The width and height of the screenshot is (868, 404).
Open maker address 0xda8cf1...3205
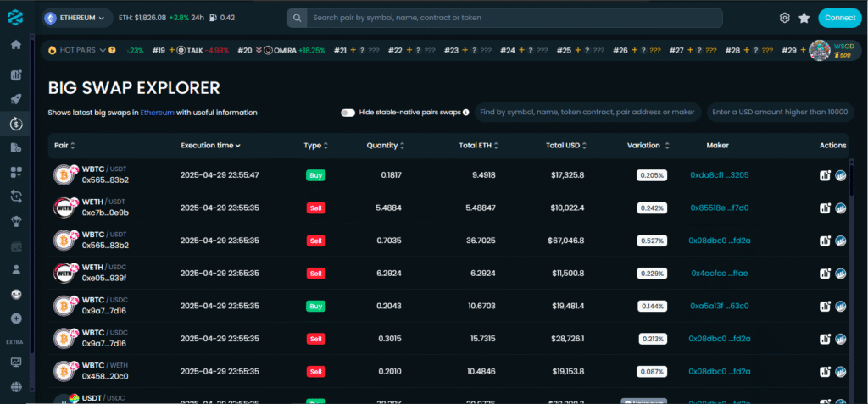[x=720, y=175]
